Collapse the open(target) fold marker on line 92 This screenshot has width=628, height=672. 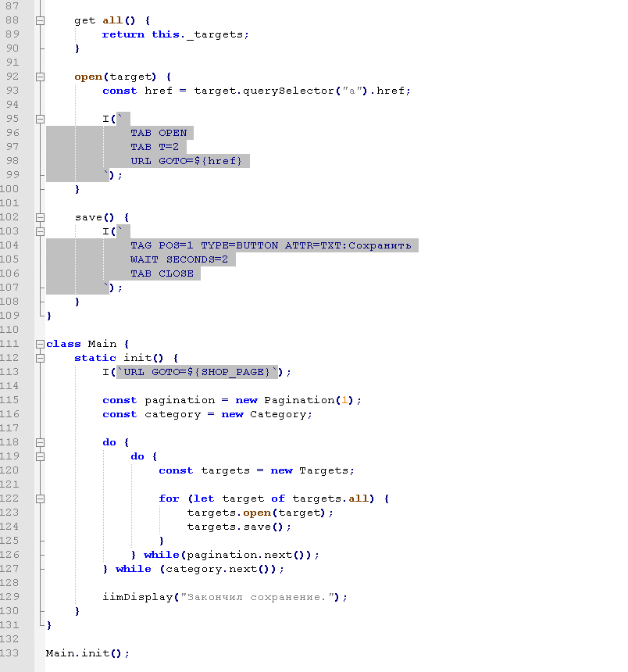pyautogui.click(x=40, y=77)
